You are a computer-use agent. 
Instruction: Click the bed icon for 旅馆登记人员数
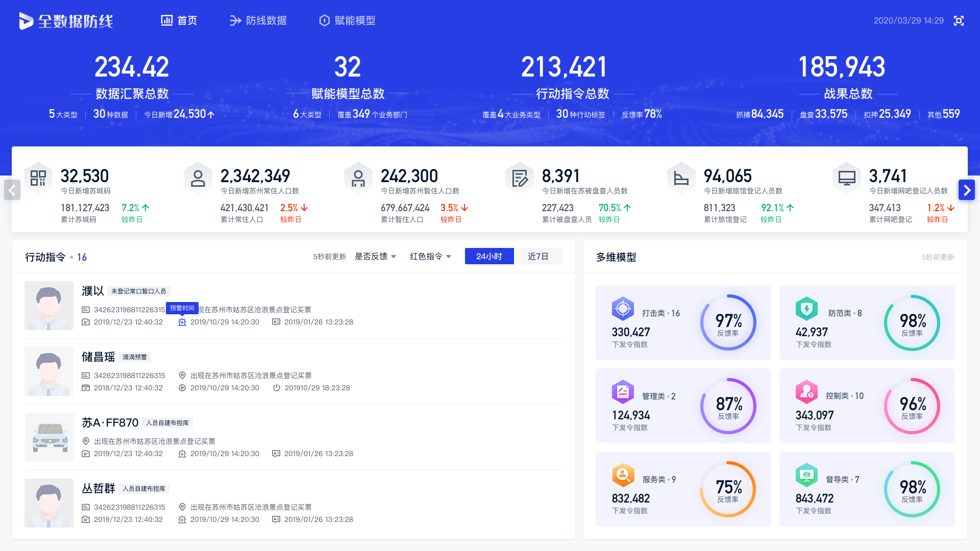681,178
